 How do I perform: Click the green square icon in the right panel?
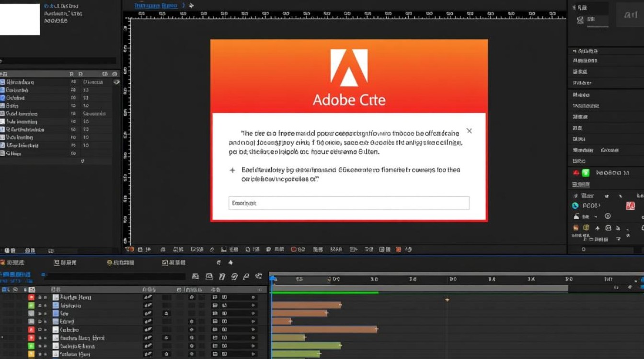[x=585, y=173]
